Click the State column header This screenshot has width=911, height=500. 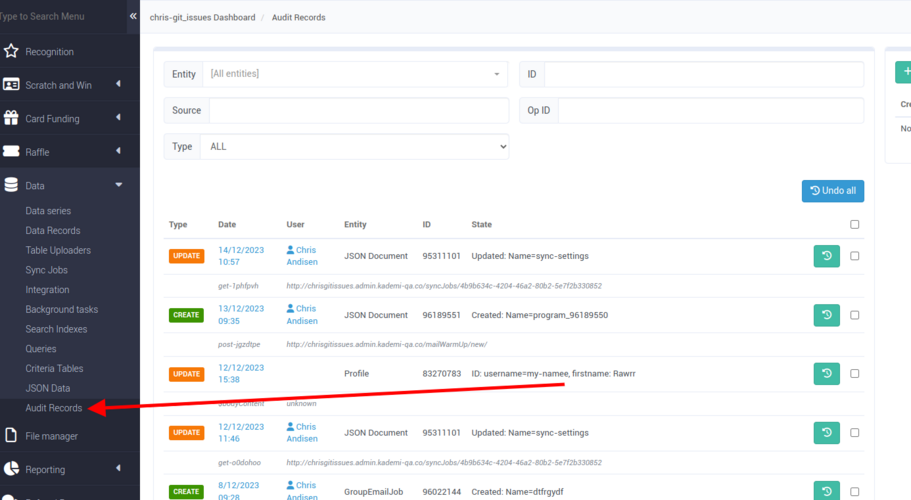(482, 224)
